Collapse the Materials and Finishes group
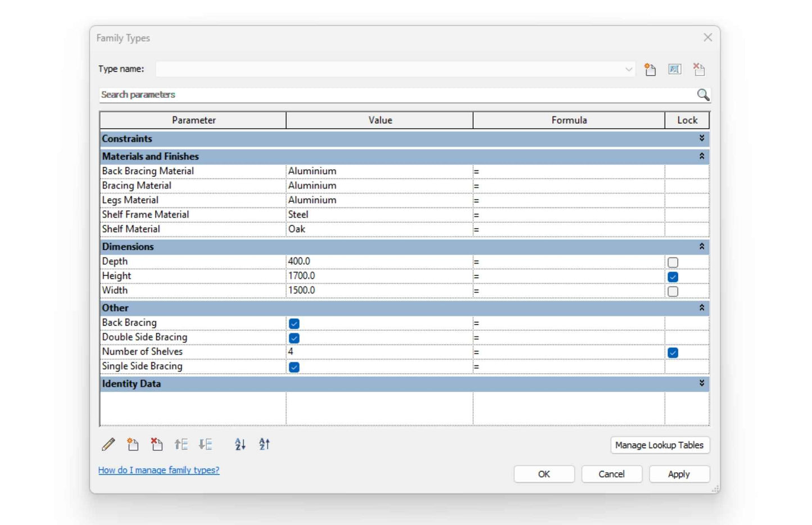This screenshot has height=525, width=812. (701, 156)
